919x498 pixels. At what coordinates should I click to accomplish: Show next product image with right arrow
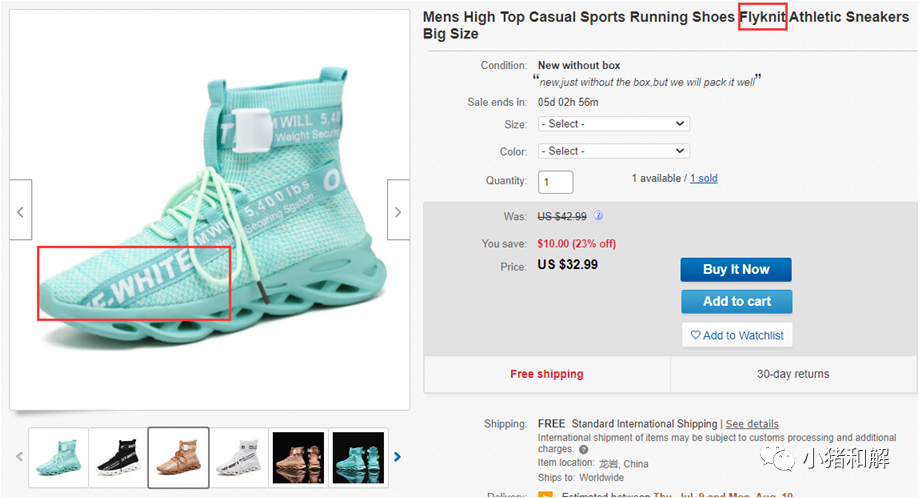[x=398, y=211]
